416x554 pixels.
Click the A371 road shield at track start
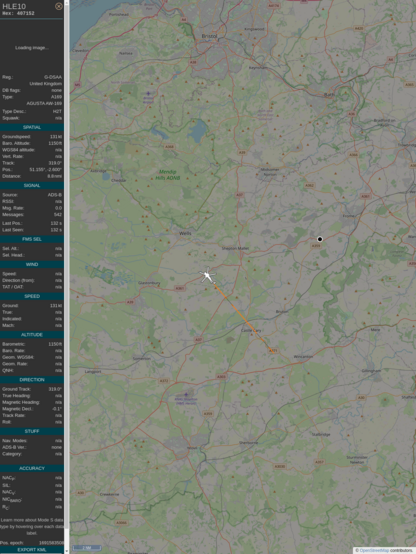pyautogui.click(x=273, y=351)
